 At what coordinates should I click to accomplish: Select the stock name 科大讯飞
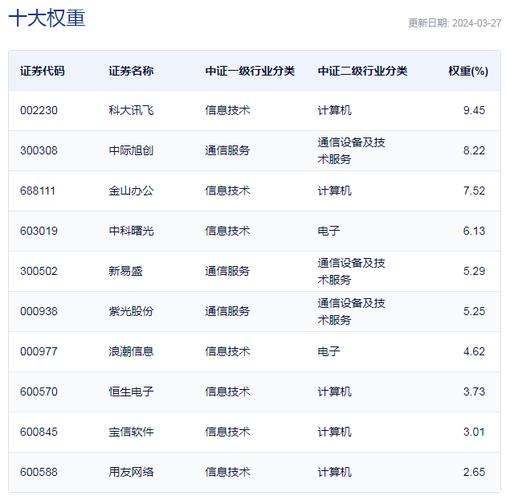131,110
